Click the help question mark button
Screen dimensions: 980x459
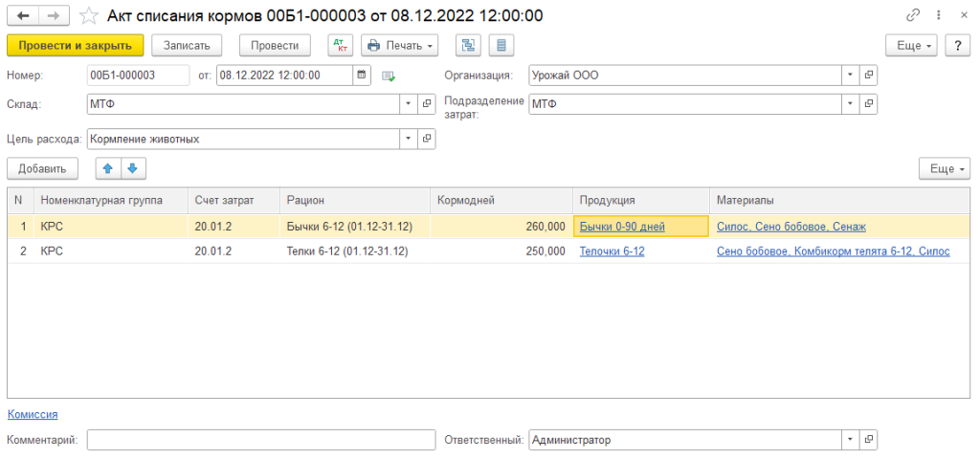pos(957,45)
